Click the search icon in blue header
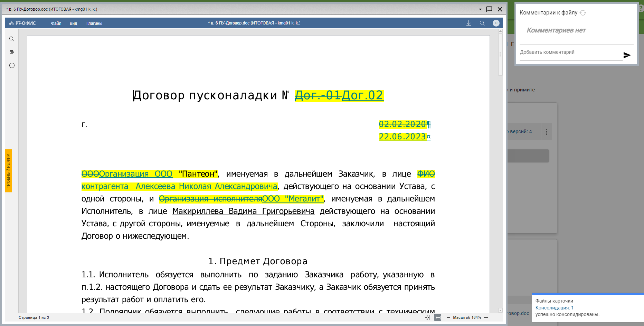644x326 pixels. (x=482, y=23)
